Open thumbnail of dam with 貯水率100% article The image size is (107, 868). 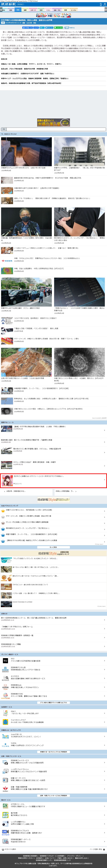pos(26,152)
